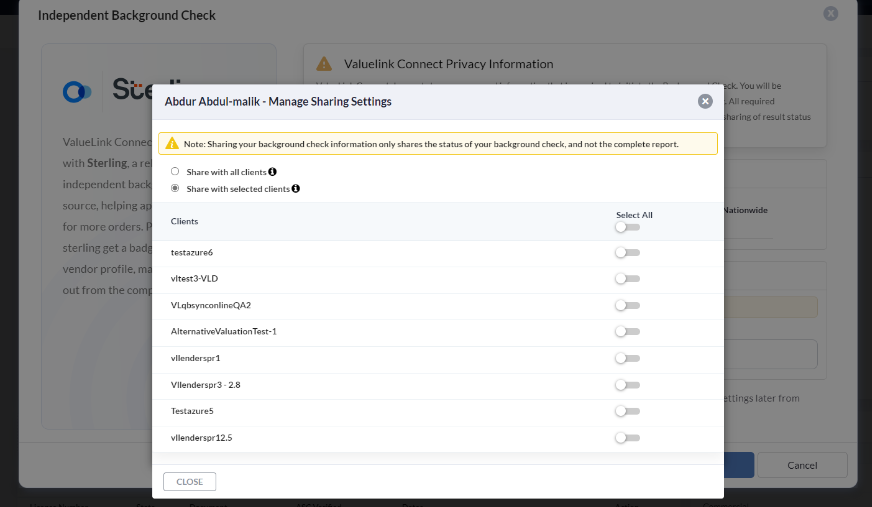872x507 pixels.
Task: Click the blue button beside Cancel
Action: pyautogui.click(x=739, y=465)
